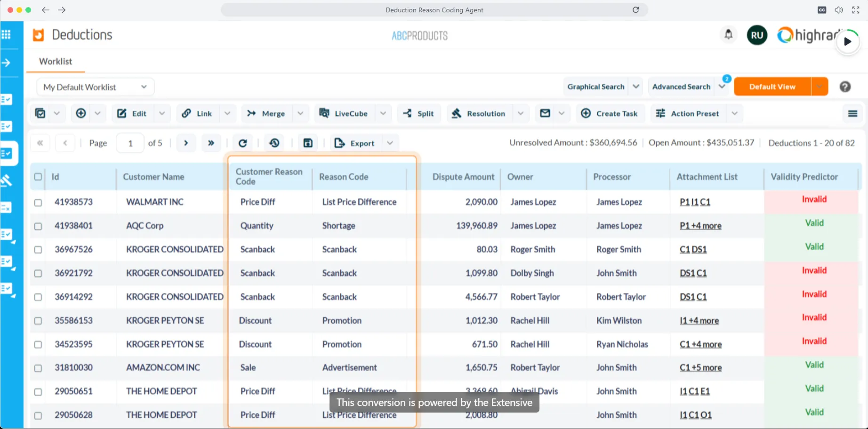The height and width of the screenshot is (429, 868).
Task: Click the Deductions app logo icon
Action: pyautogui.click(x=38, y=35)
